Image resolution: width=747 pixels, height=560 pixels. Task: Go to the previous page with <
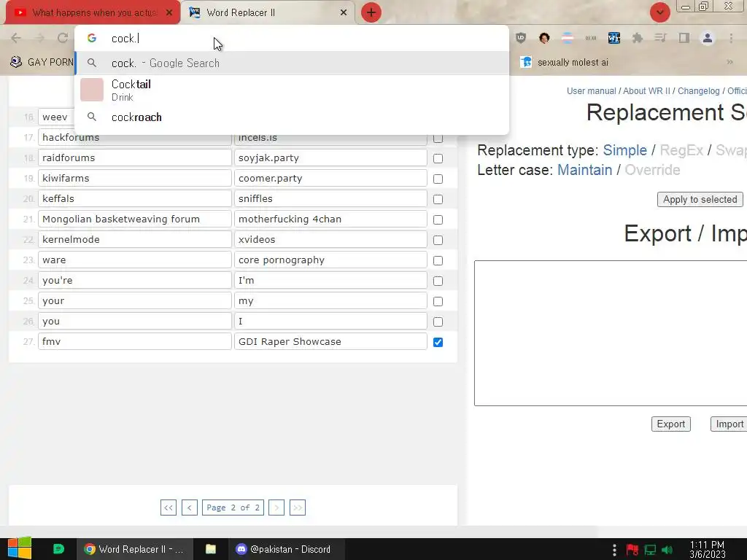[x=189, y=507]
